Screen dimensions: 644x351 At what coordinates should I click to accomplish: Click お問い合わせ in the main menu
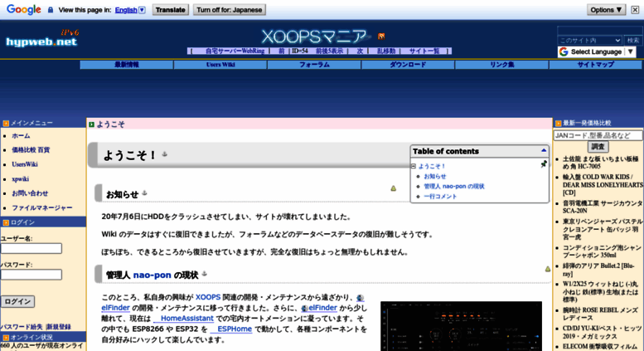30,193
